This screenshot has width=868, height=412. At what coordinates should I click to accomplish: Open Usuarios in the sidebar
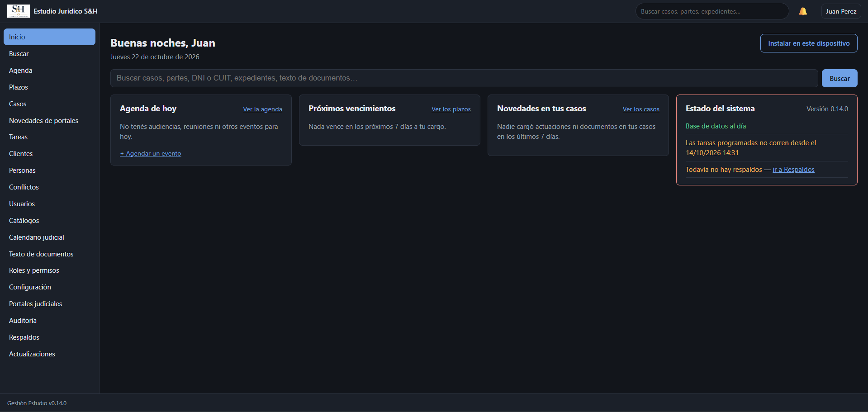pyautogui.click(x=49, y=204)
